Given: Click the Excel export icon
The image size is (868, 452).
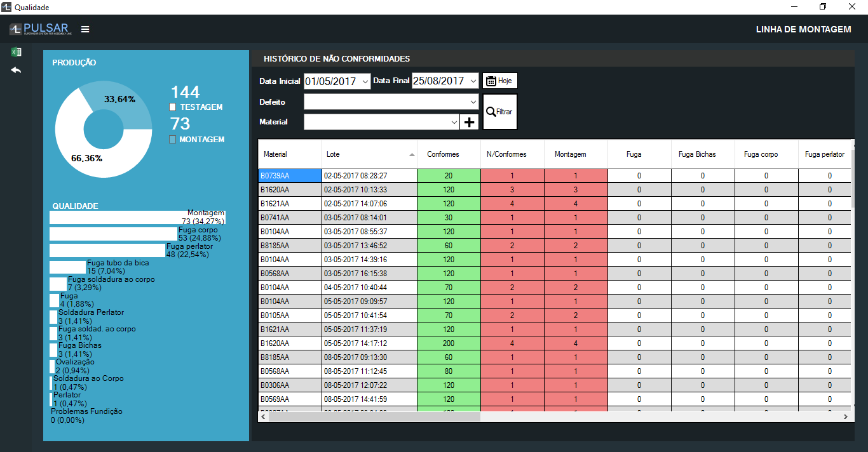Looking at the screenshot, I should coord(16,52).
